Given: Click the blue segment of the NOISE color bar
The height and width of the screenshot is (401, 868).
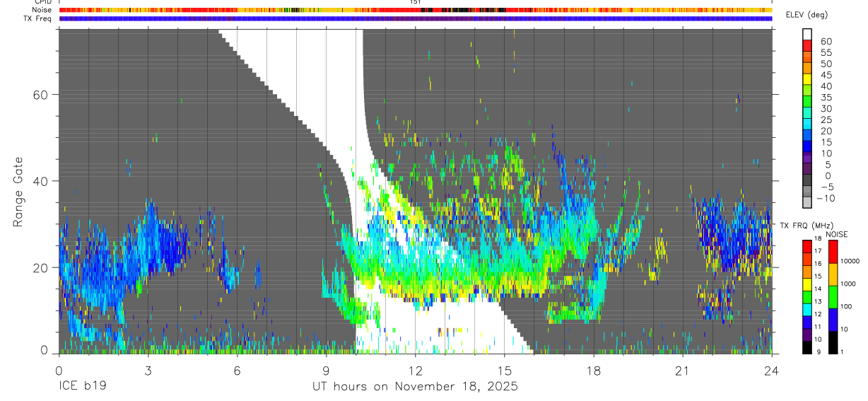Looking at the screenshot, I should point(833,320).
